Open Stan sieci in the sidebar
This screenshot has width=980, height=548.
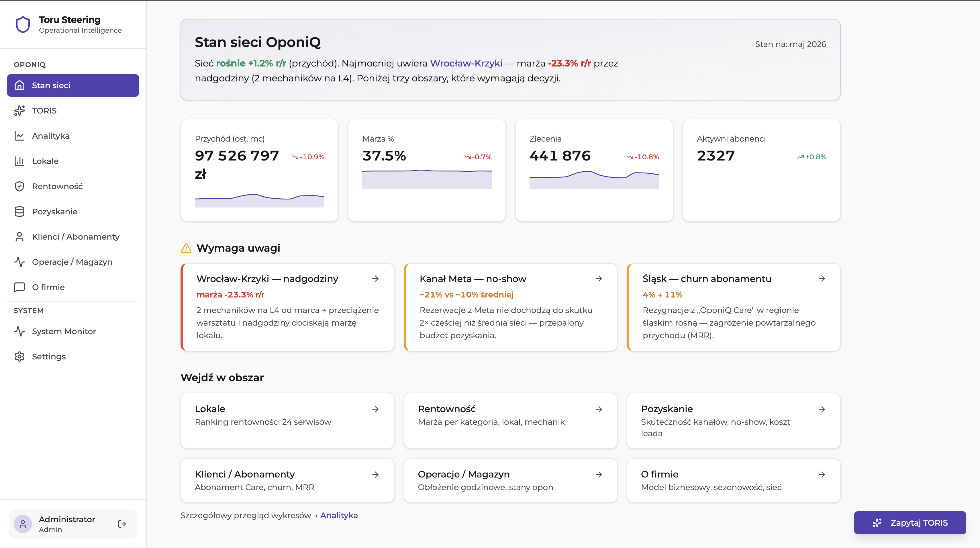(x=73, y=85)
